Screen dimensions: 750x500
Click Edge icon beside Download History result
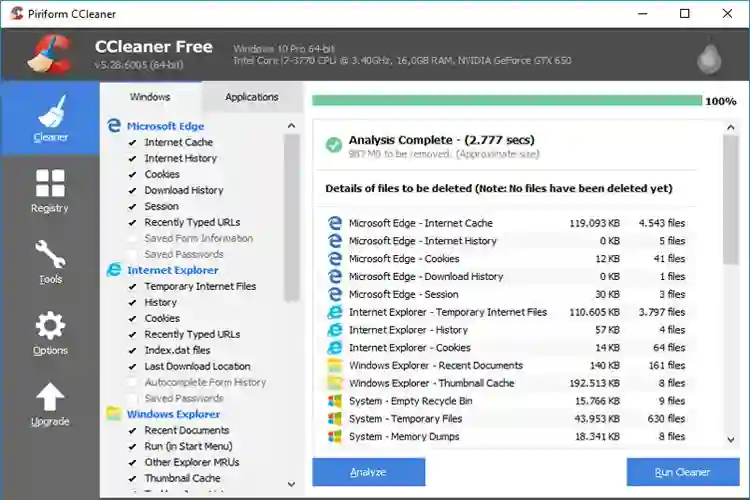coord(335,276)
